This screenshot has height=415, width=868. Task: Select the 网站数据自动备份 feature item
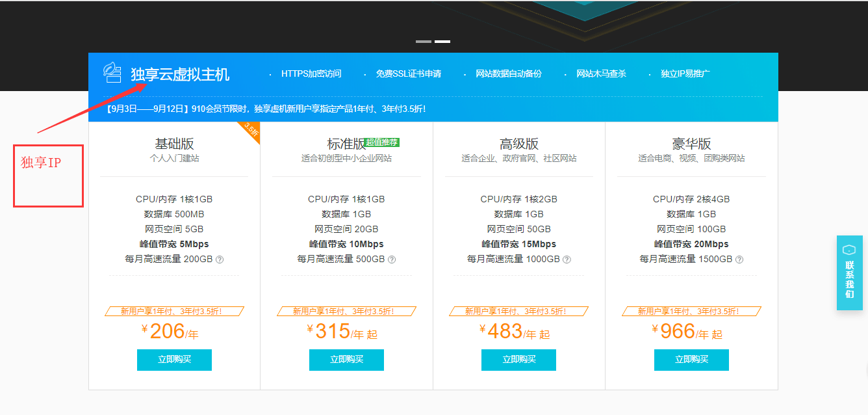coord(508,74)
